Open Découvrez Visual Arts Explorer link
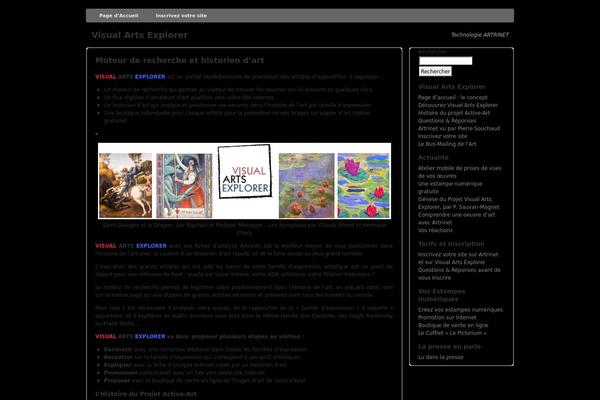The image size is (600, 400). pyautogui.click(x=458, y=105)
